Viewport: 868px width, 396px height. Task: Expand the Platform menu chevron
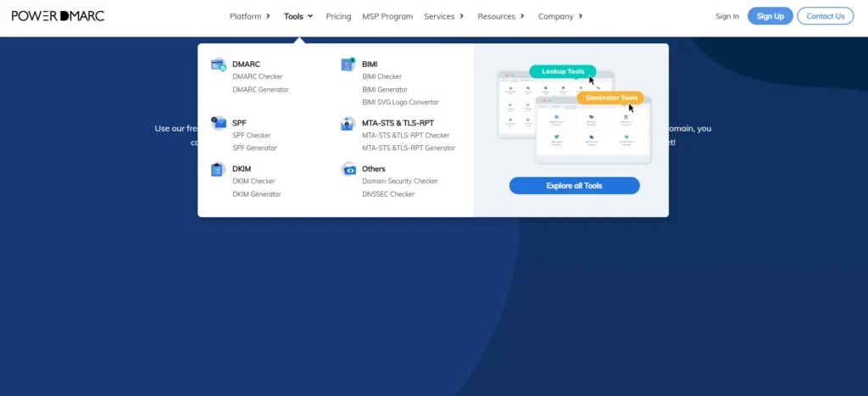point(268,16)
